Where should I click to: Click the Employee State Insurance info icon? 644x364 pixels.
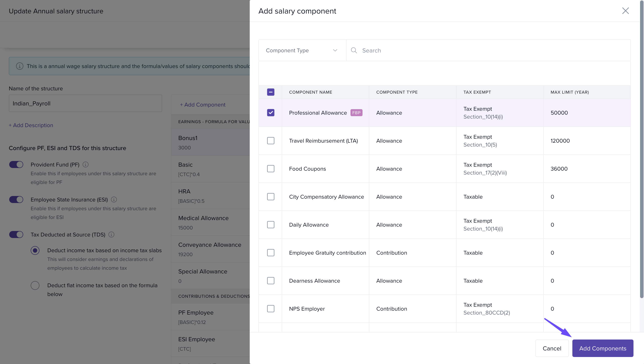coord(114,199)
